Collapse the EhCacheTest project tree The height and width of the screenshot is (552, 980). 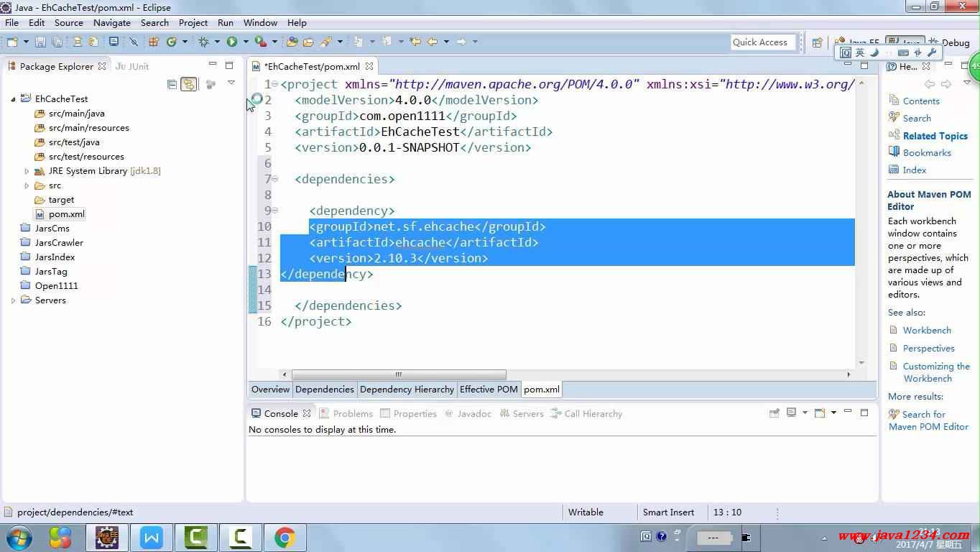(x=13, y=99)
